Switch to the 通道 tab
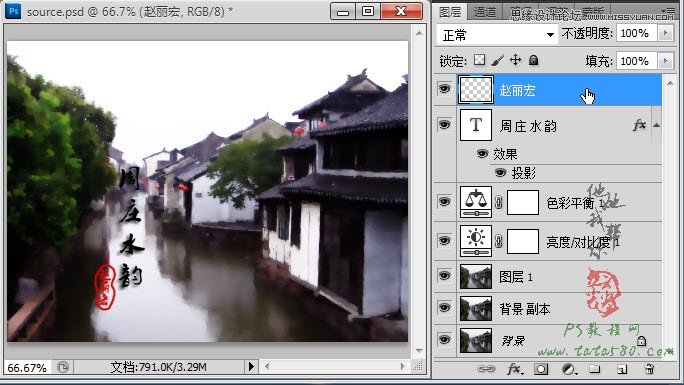Screen dimensions: 684x385 (x=485, y=12)
